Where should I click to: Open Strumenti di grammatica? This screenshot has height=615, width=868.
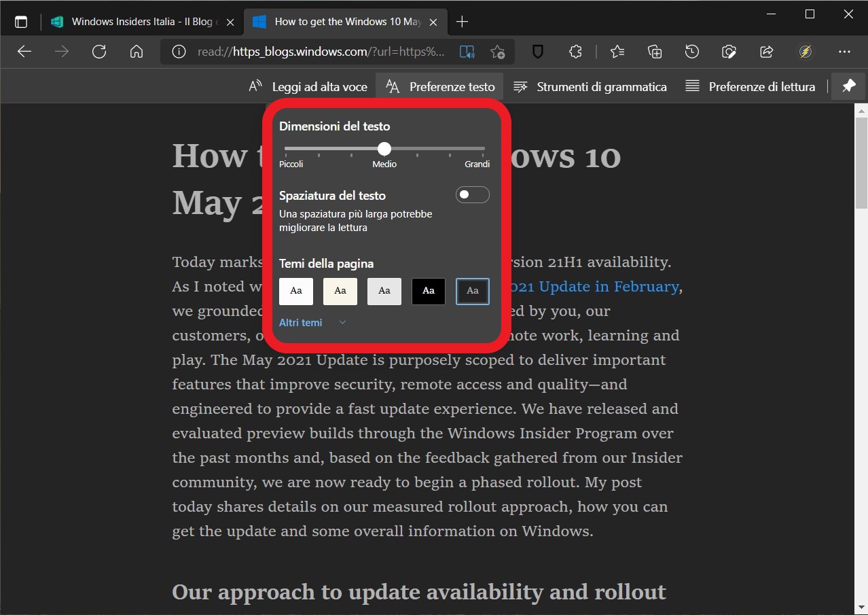pos(590,86)
